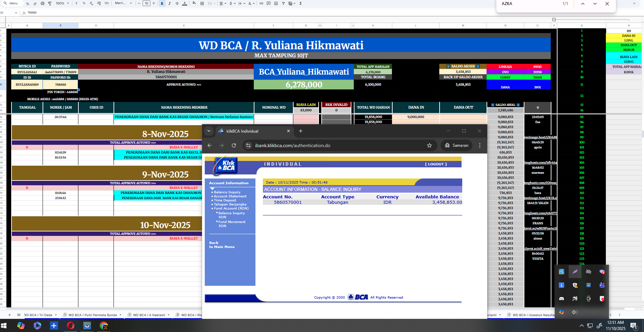Format cell as currency with pound icon
Image resolution: width=644 pixels, height=332 pixels.
click(x=77, y=3)
